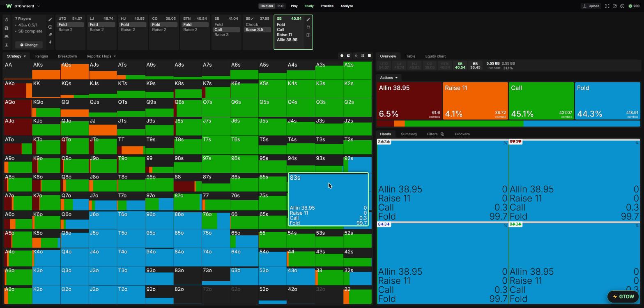Open the Practice menu
The width and height of the screenshot is (644, 308).
click(x=327, y=6)
